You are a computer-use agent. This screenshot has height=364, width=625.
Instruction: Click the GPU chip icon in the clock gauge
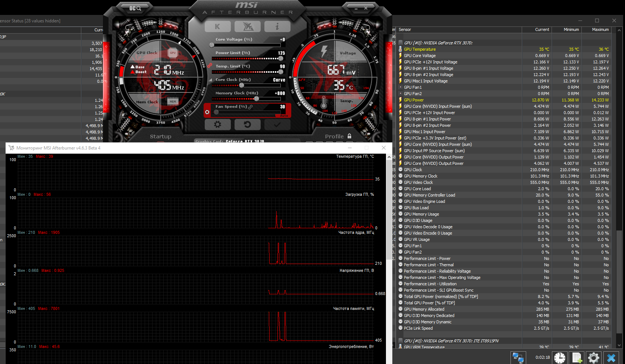[173, 53]
